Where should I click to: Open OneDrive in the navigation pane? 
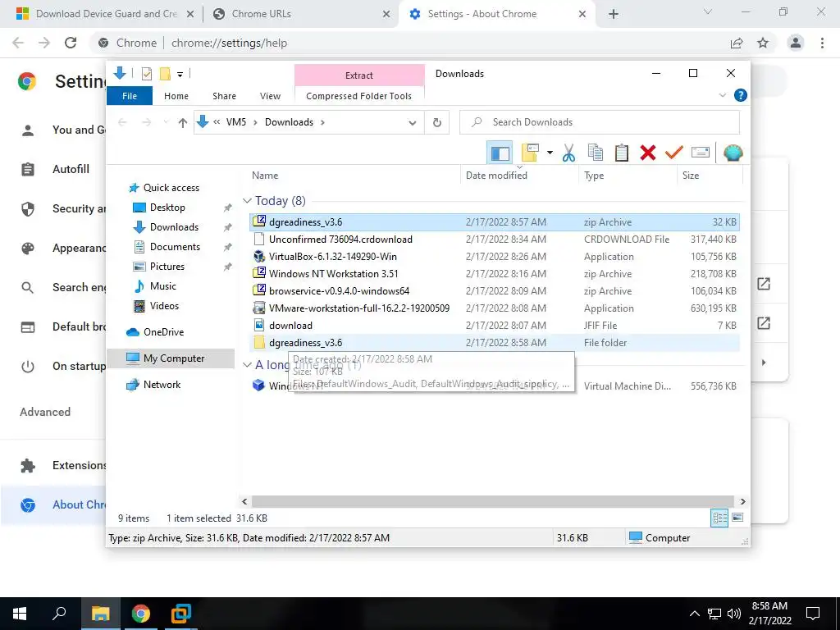(x=163, y=332)
